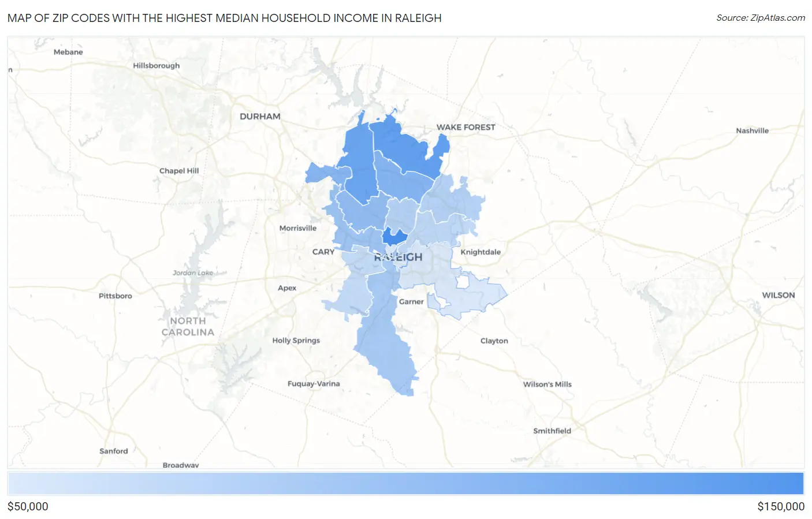Click the $50,000 legend minimum label
The width and height of the screenshot is (812, 519).
[x=28, y=506]
